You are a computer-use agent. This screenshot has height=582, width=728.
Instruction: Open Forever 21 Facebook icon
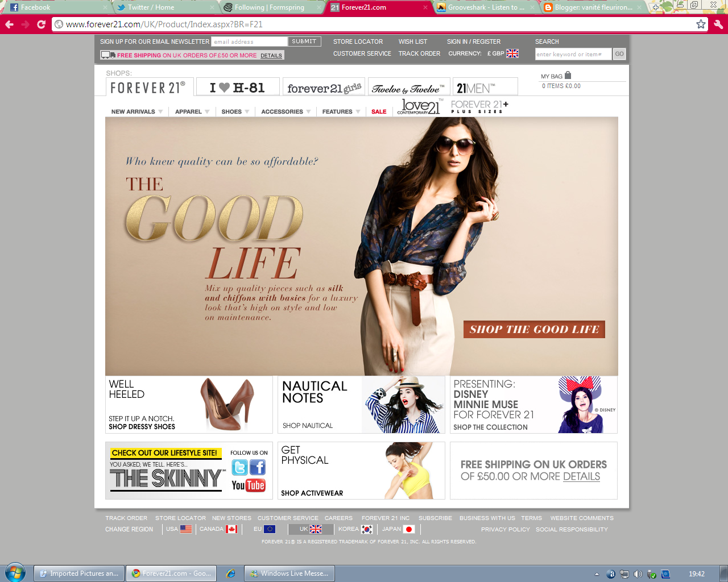pos(258,467)
